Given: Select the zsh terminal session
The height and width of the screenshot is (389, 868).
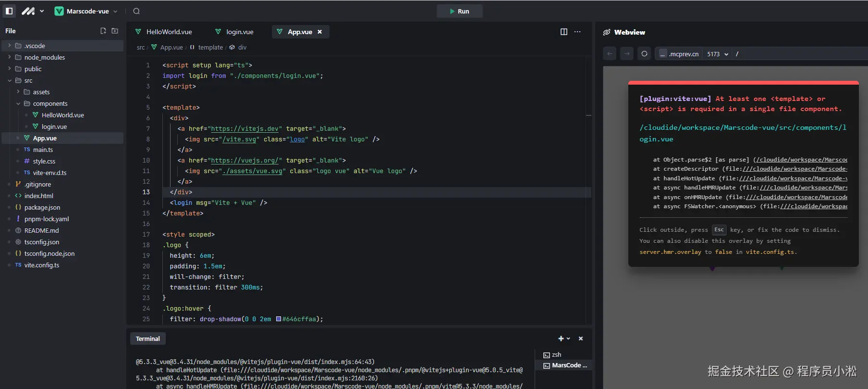Looking at the screenshot, I should coord(564,355).
